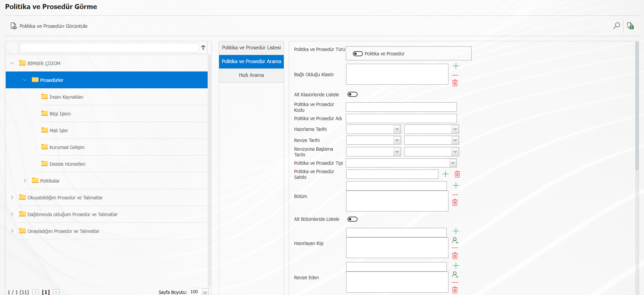Open Politika ve Prosedür Tipi dropdown

pos(453,163)
